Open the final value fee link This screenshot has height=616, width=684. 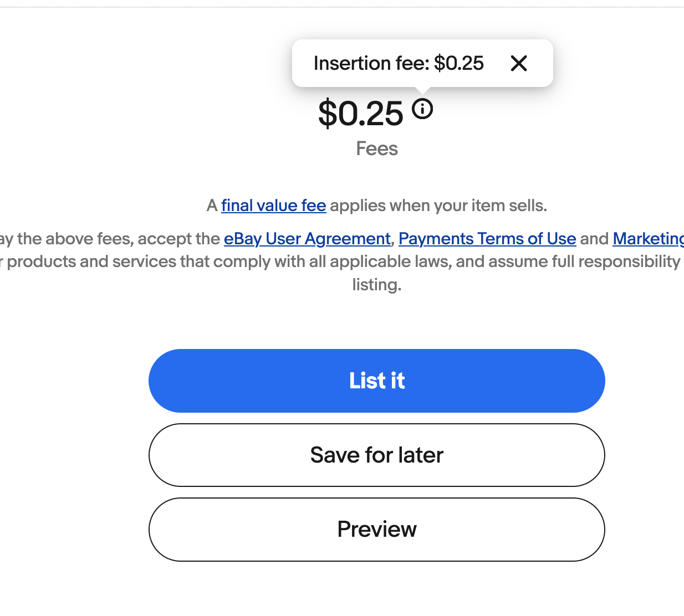pos(273,206)
